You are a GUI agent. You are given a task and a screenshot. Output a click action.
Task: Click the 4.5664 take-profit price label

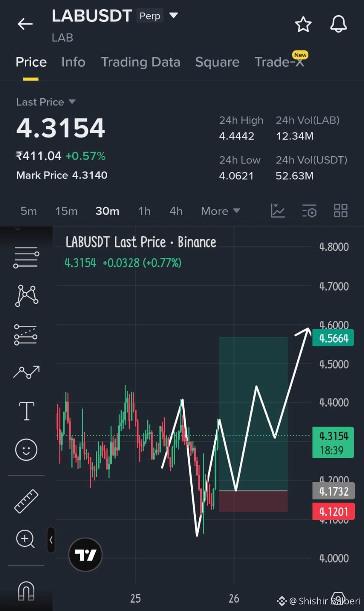333,338
